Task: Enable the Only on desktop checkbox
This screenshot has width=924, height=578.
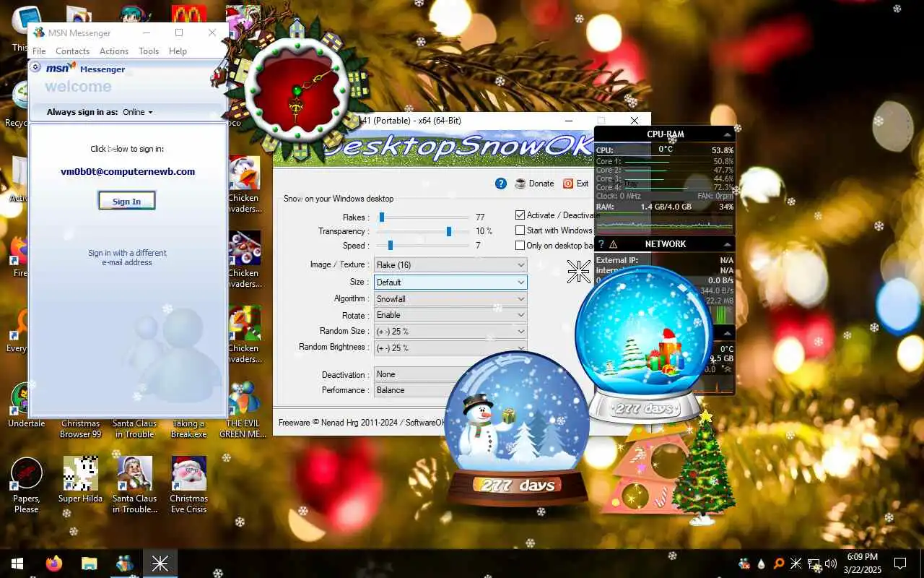Action: click(x=520, y=246)
